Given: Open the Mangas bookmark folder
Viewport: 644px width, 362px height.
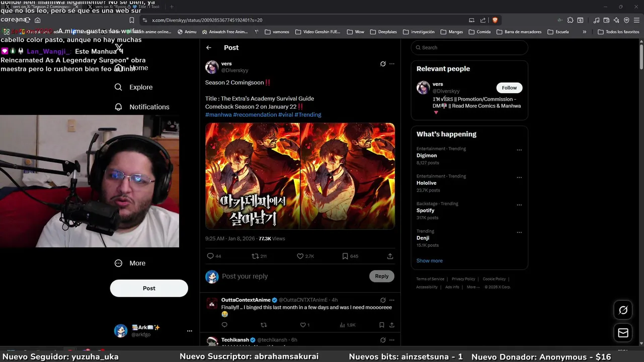Looking at the screenshot, I should 451,32.
